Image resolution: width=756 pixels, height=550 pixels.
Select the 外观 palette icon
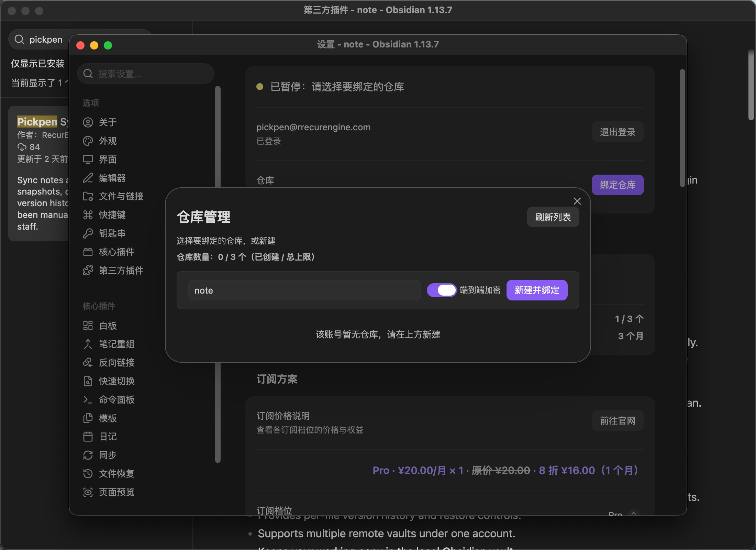click(x=88, y=141)
